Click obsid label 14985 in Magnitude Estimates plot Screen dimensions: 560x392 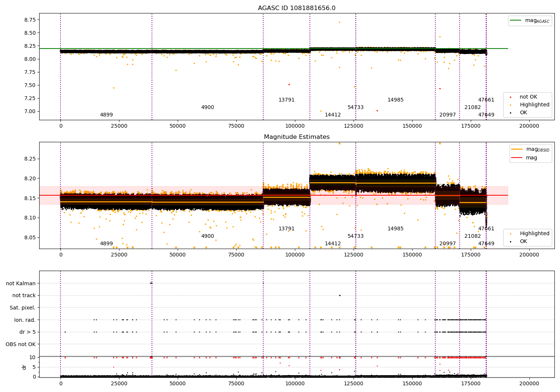395,229
